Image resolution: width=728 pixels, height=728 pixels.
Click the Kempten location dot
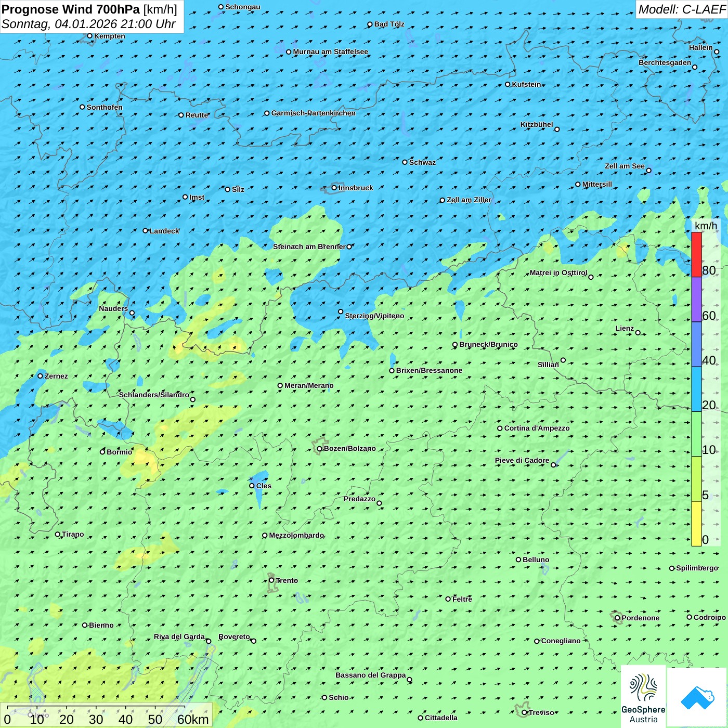tap(90, 36)
